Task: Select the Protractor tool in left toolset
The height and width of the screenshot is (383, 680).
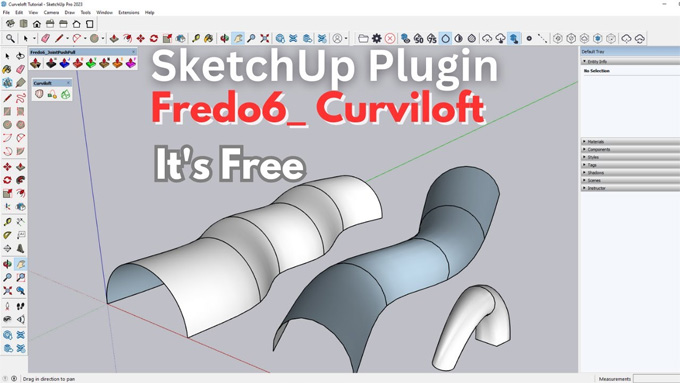Action: 7,235
